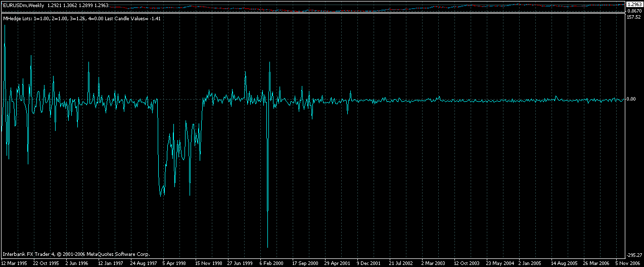Click the 14 Aug 2005 date label

(x=564, y=263)
